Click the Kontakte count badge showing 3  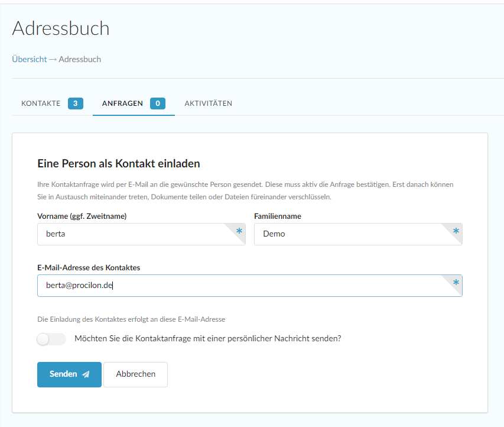[75, 103]
